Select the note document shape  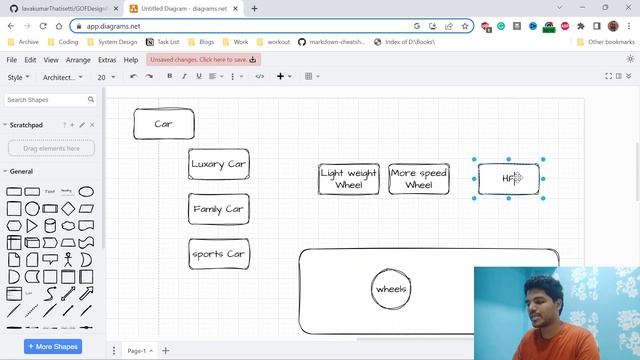click(x=14, y=260)
